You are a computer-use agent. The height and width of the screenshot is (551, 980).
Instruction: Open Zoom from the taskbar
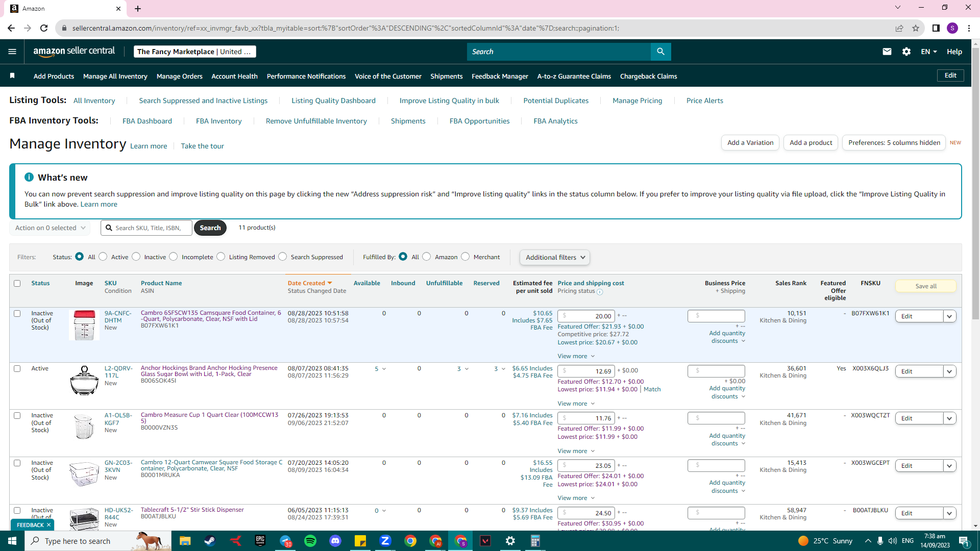pyautogui.click(x=385, y=541)
